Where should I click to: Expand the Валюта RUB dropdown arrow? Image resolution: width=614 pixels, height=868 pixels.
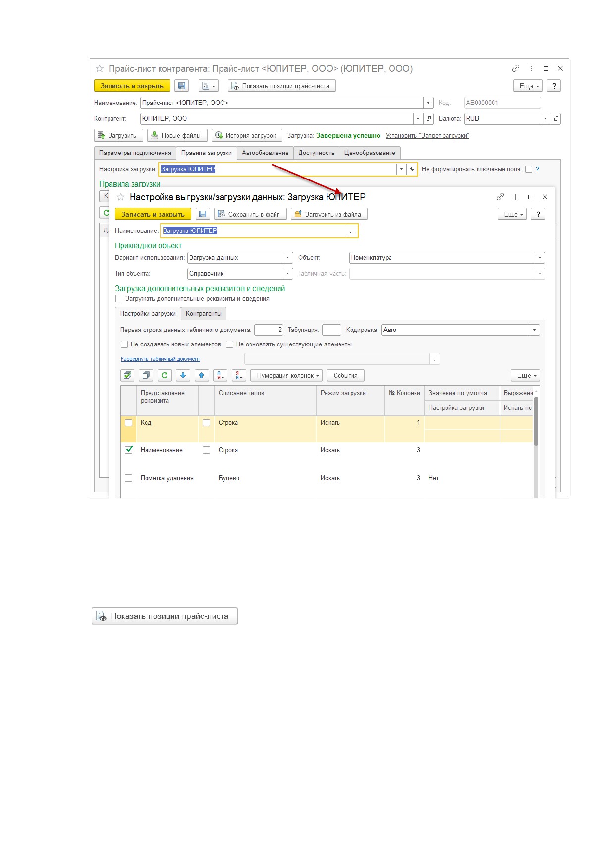coord(546,119)
